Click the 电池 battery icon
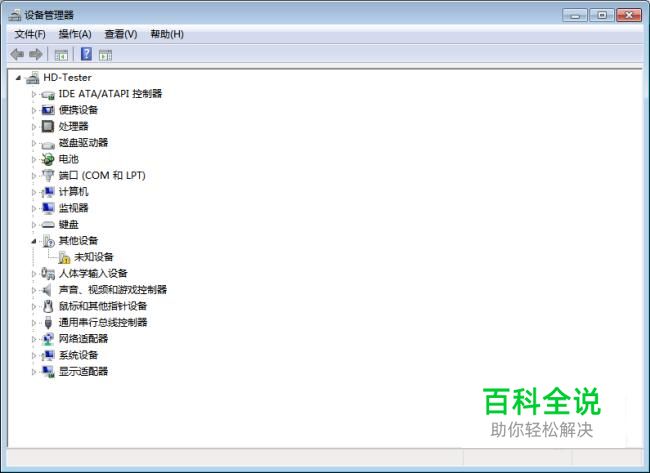650x473 pixels. click(48, 159)
